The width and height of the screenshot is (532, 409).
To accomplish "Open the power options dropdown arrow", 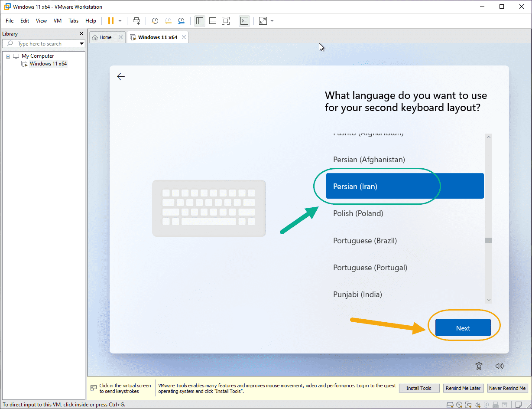I will click(120, 21).
